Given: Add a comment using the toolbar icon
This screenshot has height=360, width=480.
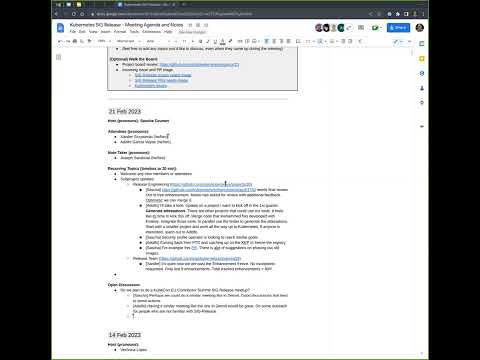Looking at the screenshot, I should pyautogui.click(x=247, y=41).
